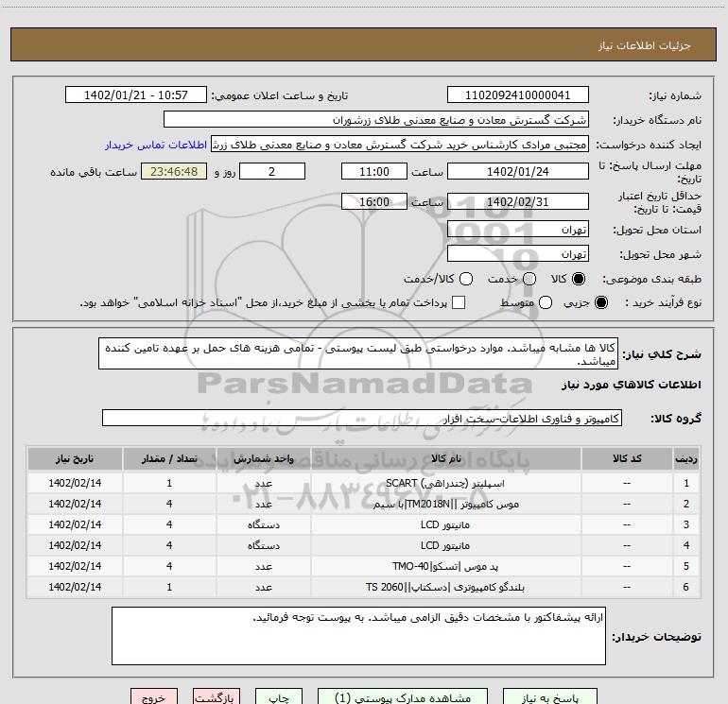The width and height of the screenshot is (728, 704).
Task: Select the متوسط purchase type radio
Action: (x=546, y=303)
